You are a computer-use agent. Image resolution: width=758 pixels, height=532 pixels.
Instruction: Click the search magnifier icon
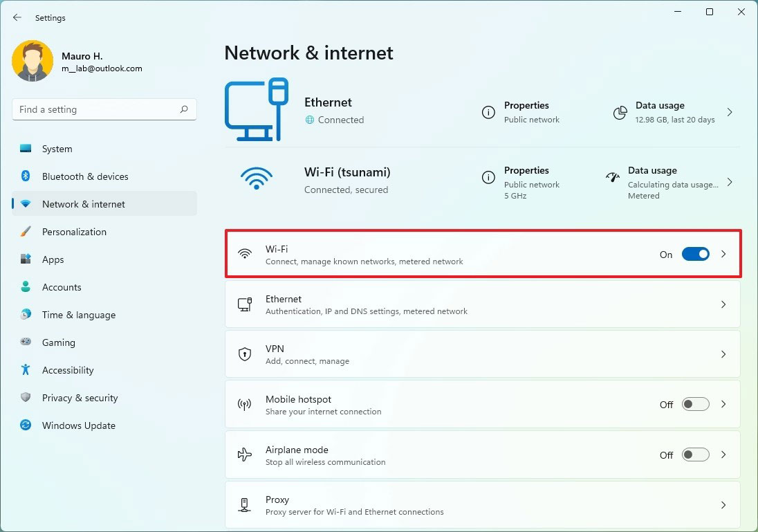[x=184, y=109]
